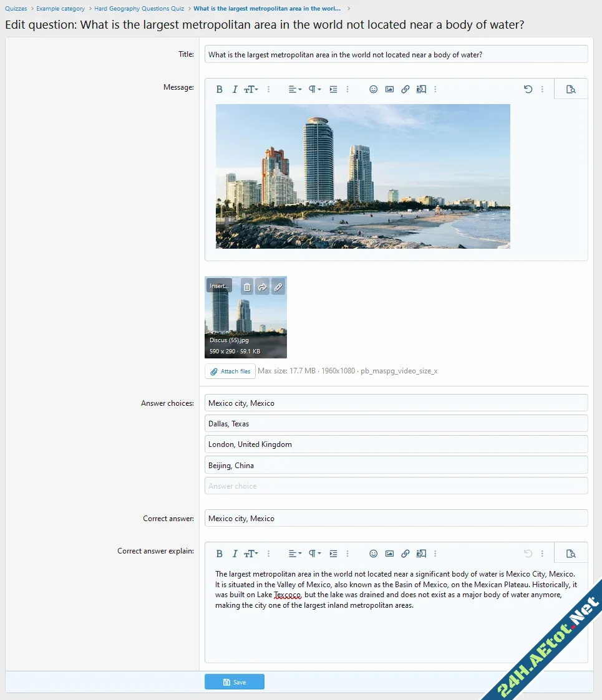This screenshot has height=700, width=602.
Task: Click the empty Answer choice input field
Action: tap(396, 486)
